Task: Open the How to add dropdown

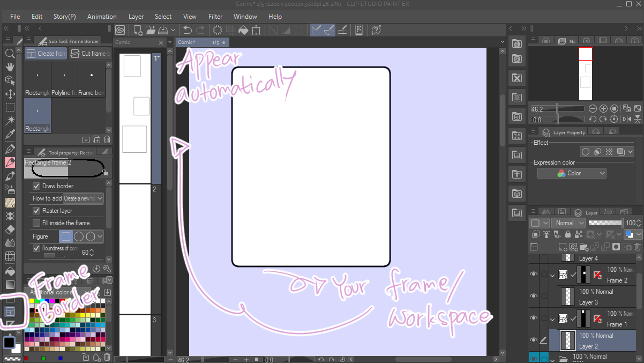Action: pyautogui.click(x=83, y=198)
